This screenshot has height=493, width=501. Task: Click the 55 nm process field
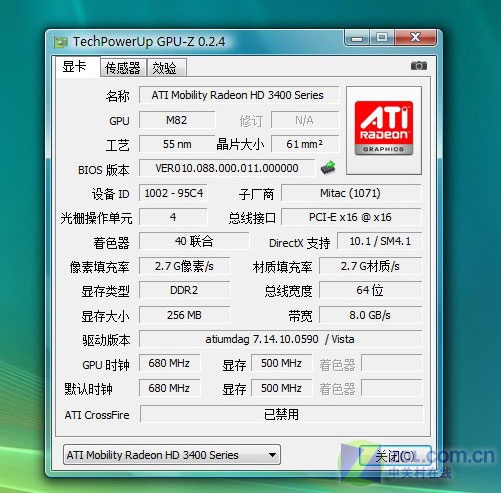(x=177, y=144)
